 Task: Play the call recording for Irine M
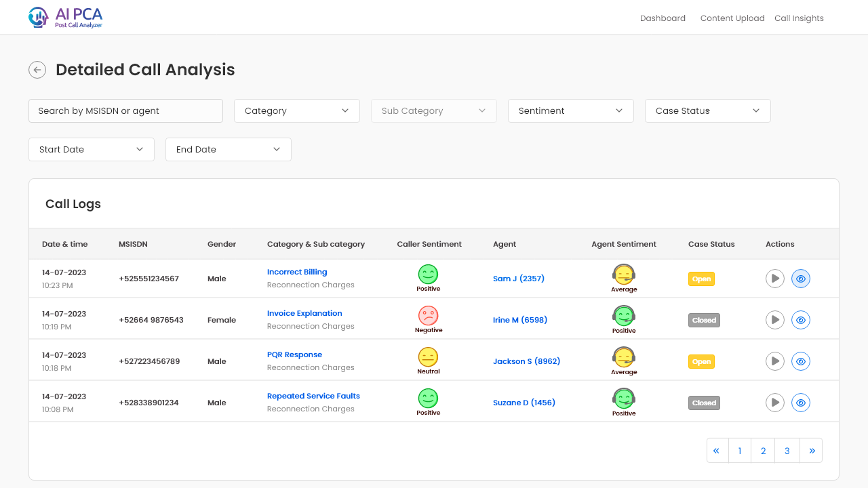tap(775, 320)
